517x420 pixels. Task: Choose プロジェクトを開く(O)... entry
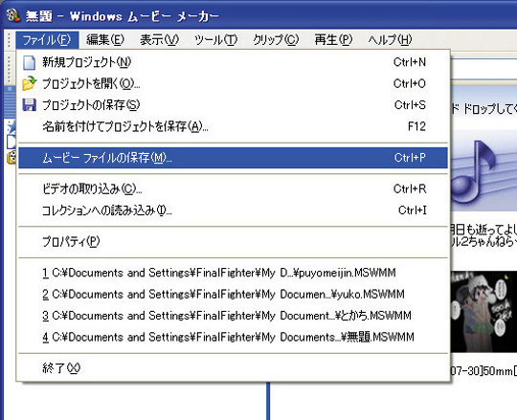click(x=233, y=83)
